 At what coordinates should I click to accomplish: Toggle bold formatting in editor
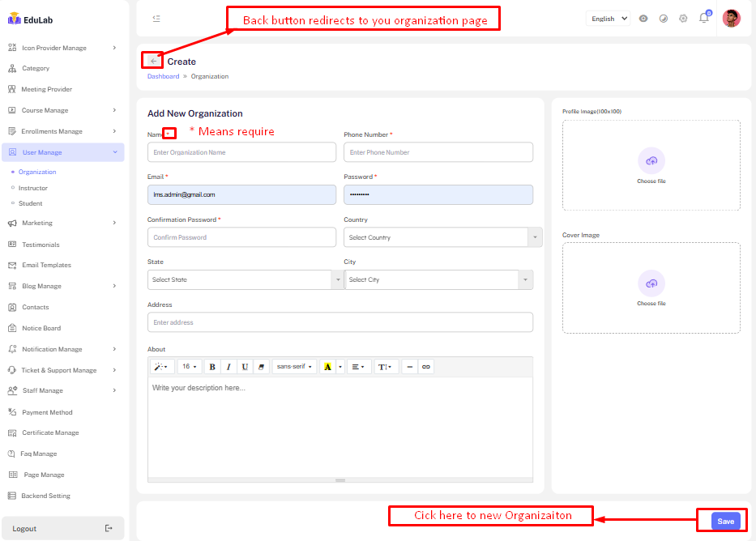212,367
